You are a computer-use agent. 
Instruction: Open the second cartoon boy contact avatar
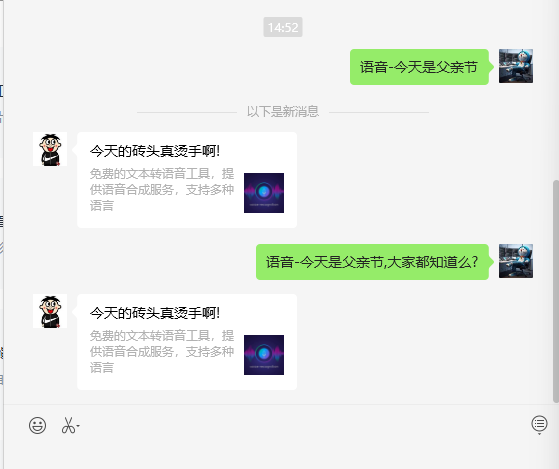click(x=50, y=311)
